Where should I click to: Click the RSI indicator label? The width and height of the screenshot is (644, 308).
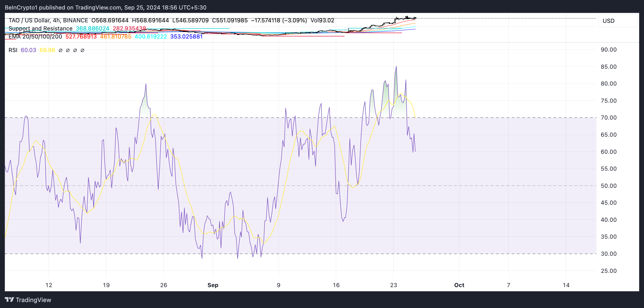tap(13, 50)
